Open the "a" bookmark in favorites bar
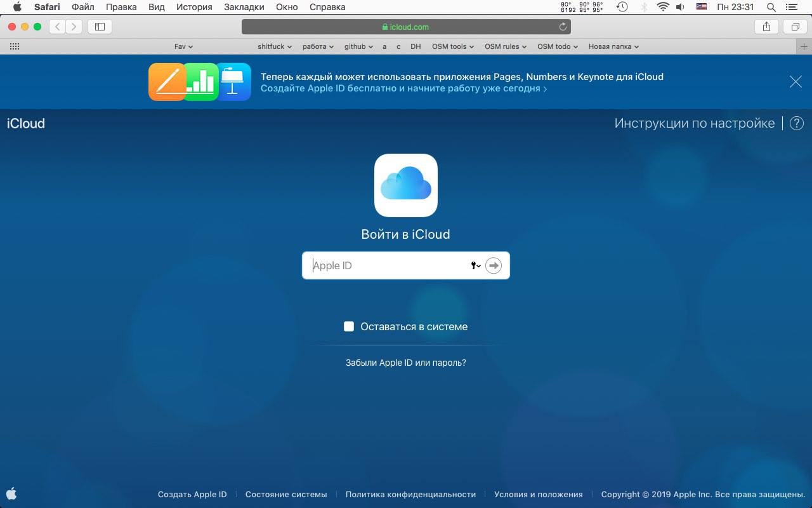812x508 pixels. click(384, 46)
